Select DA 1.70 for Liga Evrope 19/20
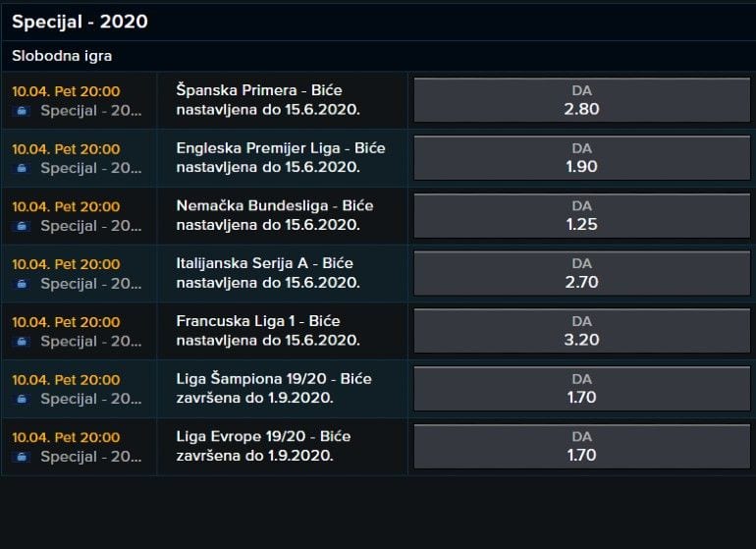Image resolution: width=756 pixels, height=549 pixels. point(581,446)
